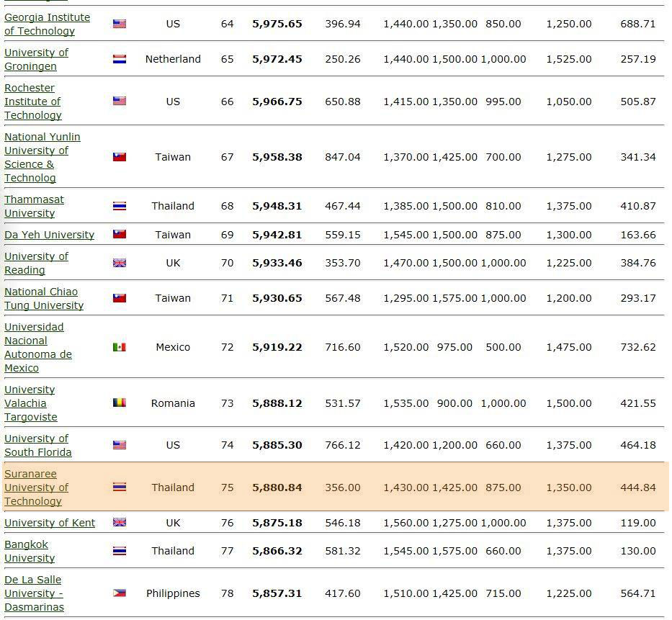Click value 975.00 in Mexico row

[x=454, y=347]
